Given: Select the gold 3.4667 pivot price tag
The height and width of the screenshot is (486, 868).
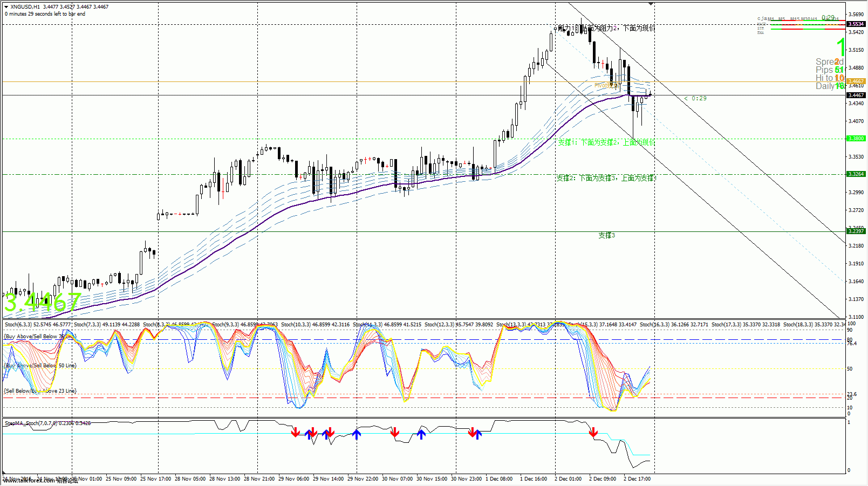Looking at the screenshot, I should (856, 81).
